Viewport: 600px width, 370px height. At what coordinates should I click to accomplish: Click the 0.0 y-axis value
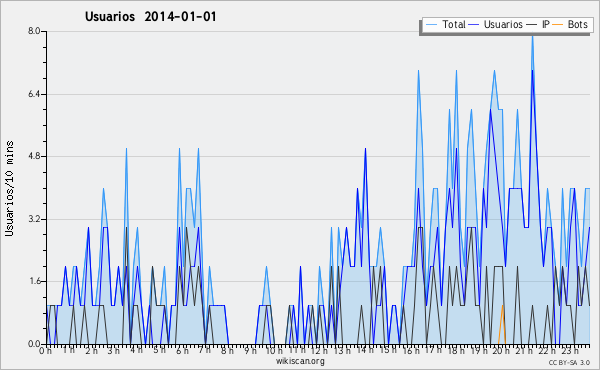(34, 344)
